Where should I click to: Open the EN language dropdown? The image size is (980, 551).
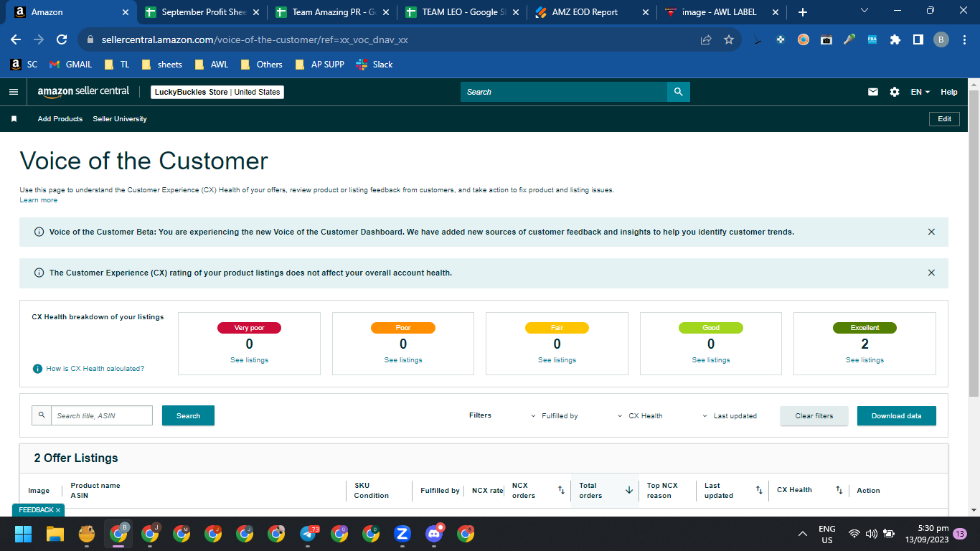920,92
